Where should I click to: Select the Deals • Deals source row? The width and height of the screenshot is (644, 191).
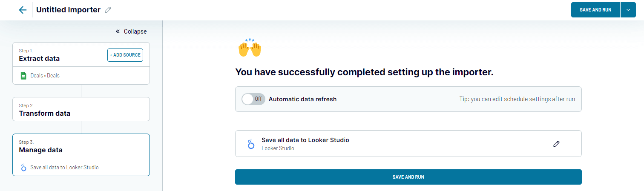coord(81,76)
